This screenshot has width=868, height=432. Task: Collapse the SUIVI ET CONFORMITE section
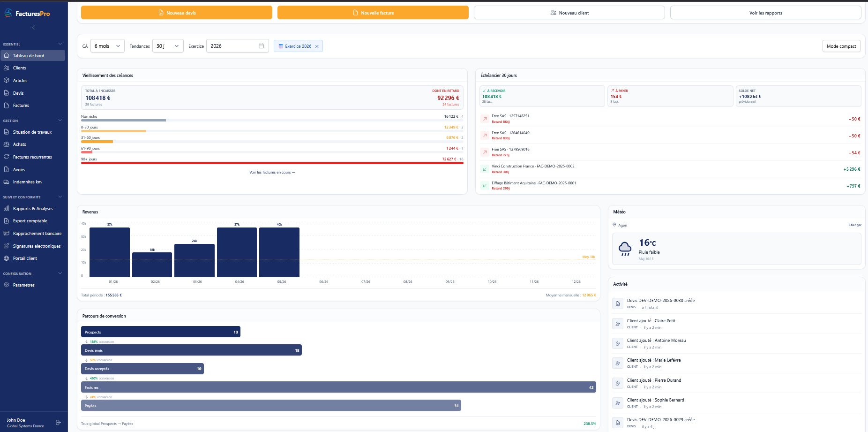tap(60, 197)
